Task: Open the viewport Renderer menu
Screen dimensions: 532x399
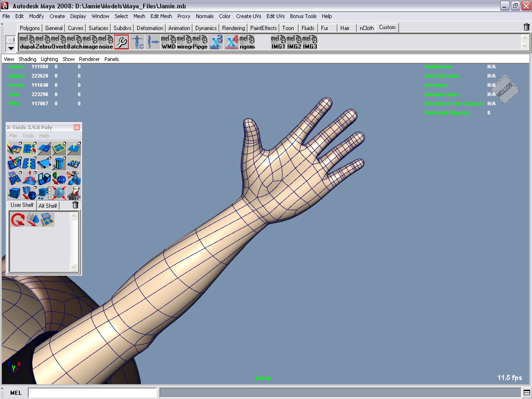Action: 89,59
